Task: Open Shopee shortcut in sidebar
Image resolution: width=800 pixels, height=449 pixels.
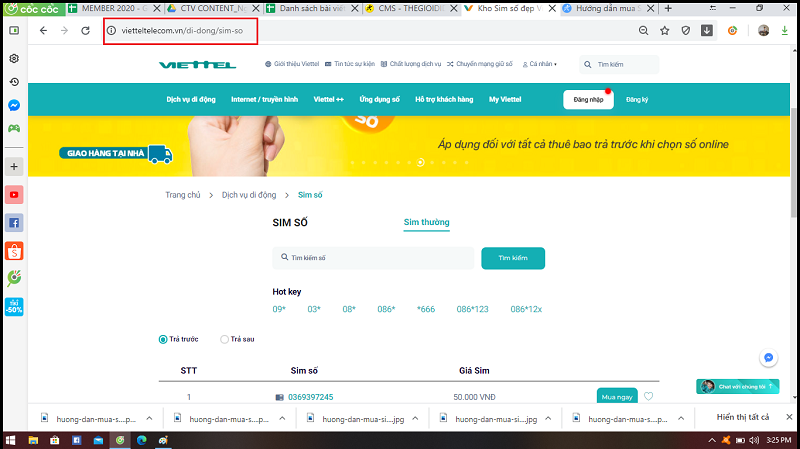Action: 14,251
